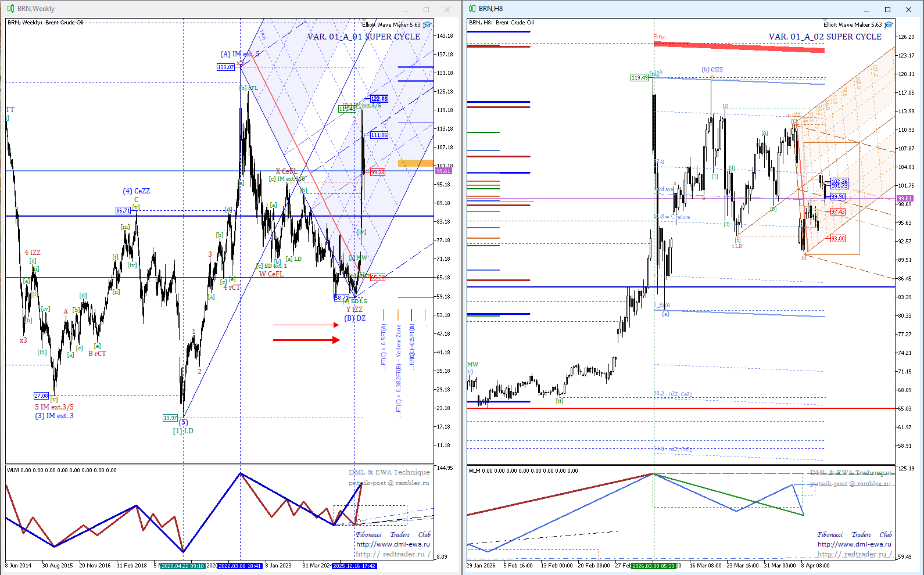Select the thin red arrow on Weekly chart

coord(306,325)
